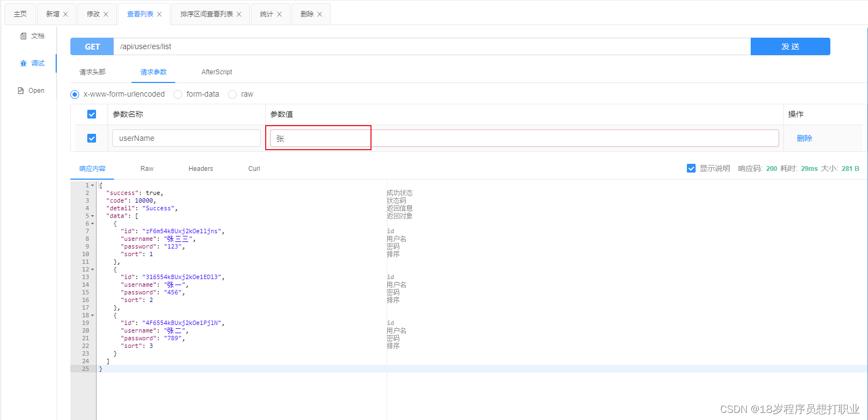Switch to the 删除 tab
Screen dimensions: 868x420
(307, 14)
